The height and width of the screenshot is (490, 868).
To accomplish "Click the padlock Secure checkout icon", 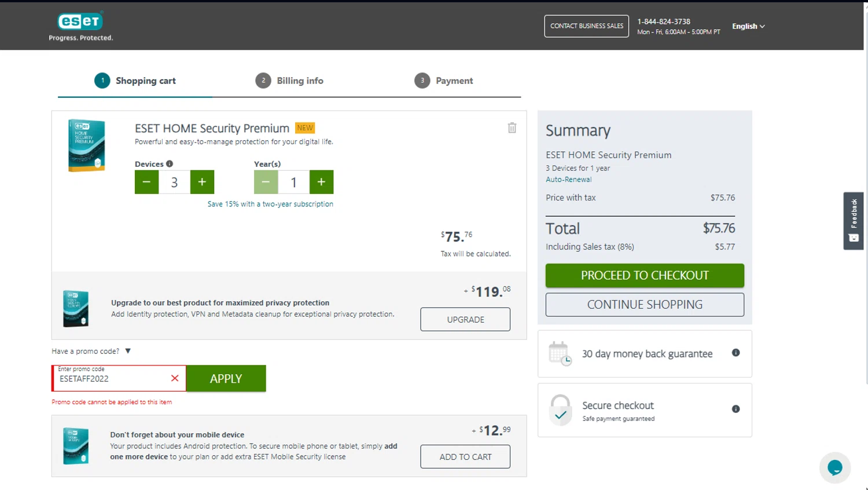I will pos(560,409).
